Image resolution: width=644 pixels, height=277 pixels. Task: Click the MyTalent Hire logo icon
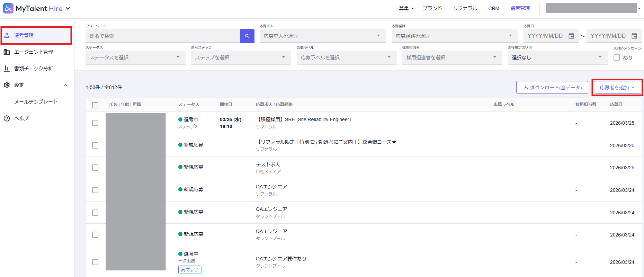coord(8,8)
